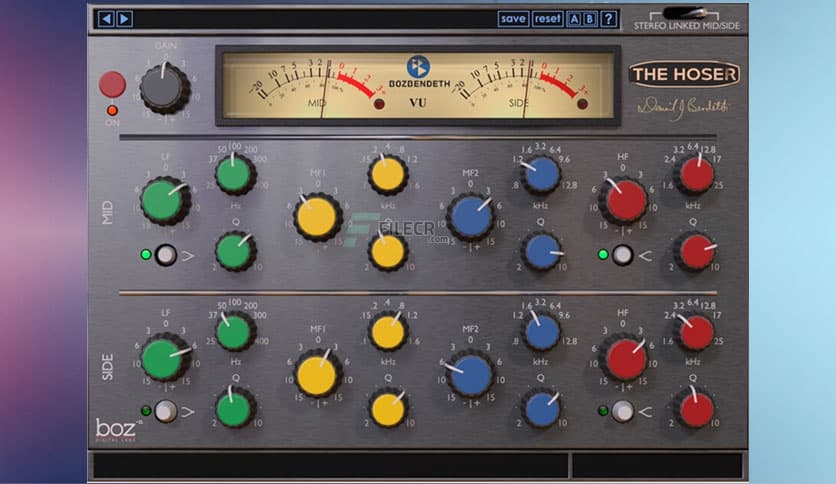
Task: Toggle the MID HF shelf switch button
Action: pyautogui.click(x=622, y=255)
